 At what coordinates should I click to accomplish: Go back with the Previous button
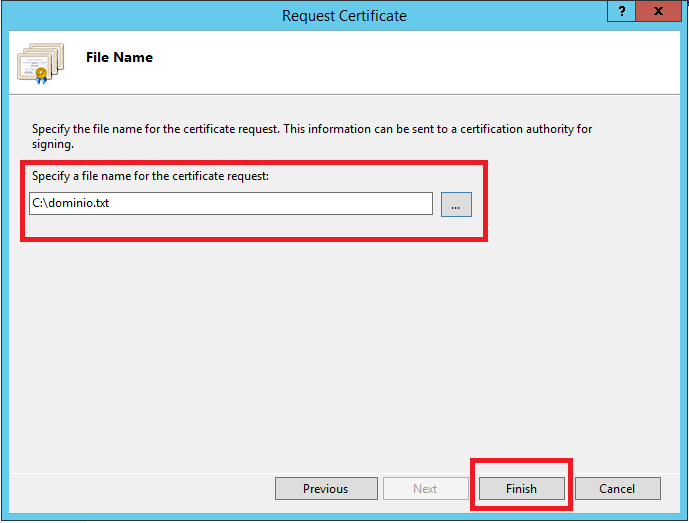[x=326, y=489]
